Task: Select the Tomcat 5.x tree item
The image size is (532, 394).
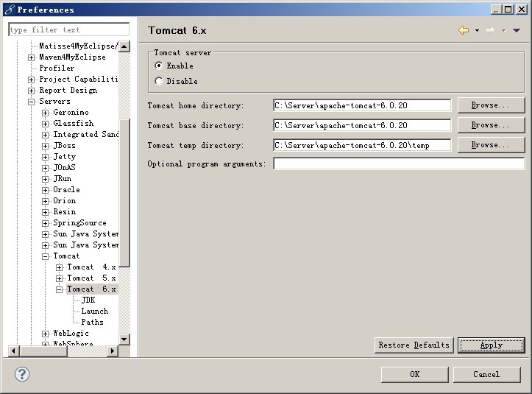Action: [x=91, y=278]
